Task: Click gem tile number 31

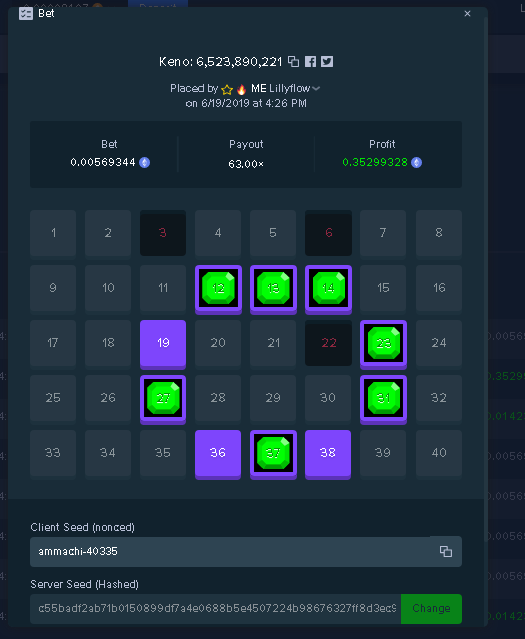Action: [383, 399]
